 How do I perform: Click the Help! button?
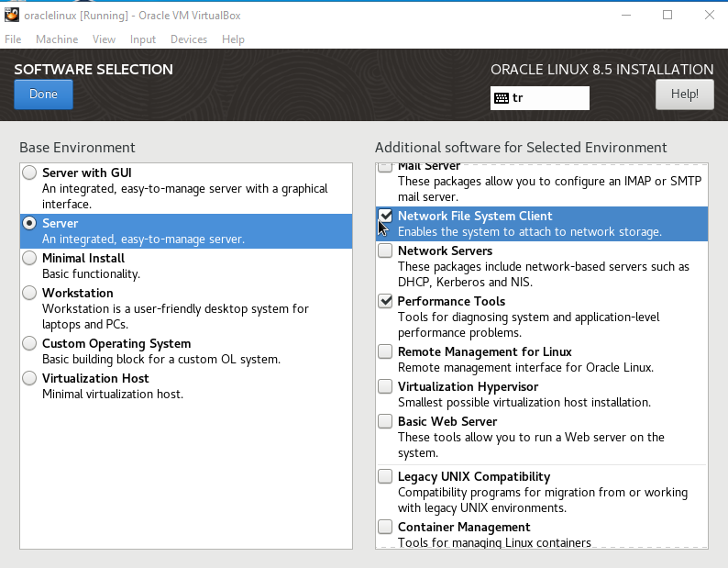[x=684, y=95]
